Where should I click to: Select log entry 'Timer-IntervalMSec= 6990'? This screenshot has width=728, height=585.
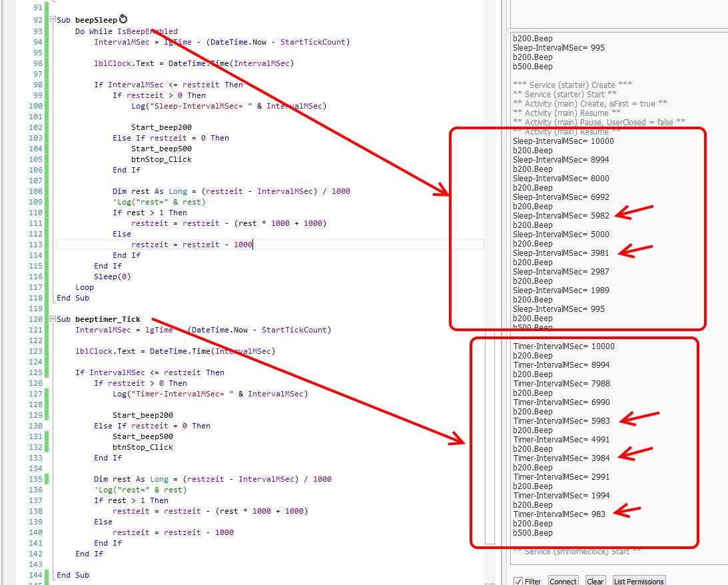point(561,402)
